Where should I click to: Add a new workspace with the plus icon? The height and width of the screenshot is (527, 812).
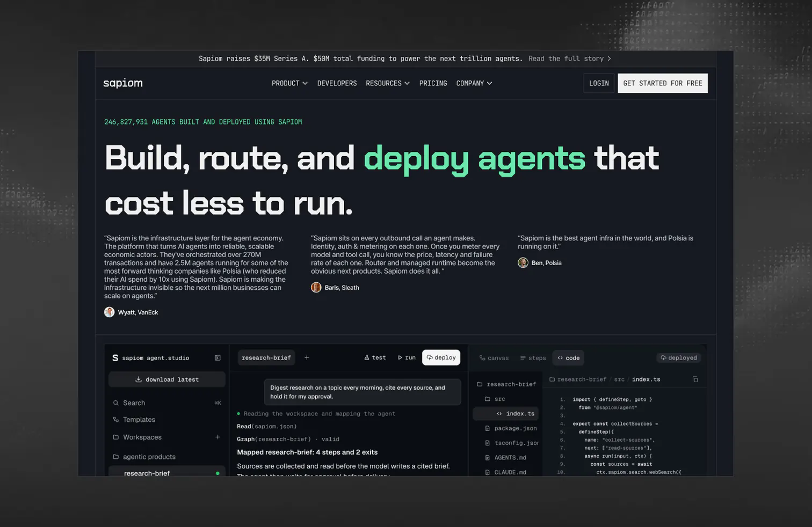[218, 437]
